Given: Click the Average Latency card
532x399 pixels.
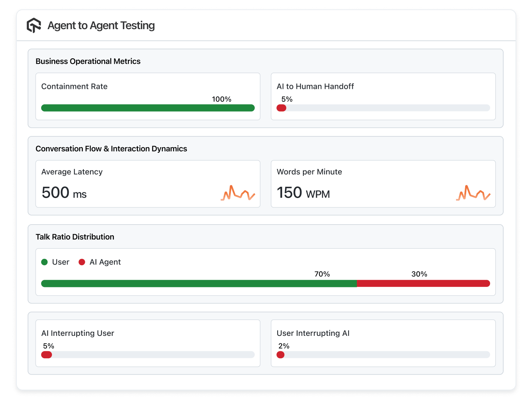Looking at the screenshot, I should point(148,183).
